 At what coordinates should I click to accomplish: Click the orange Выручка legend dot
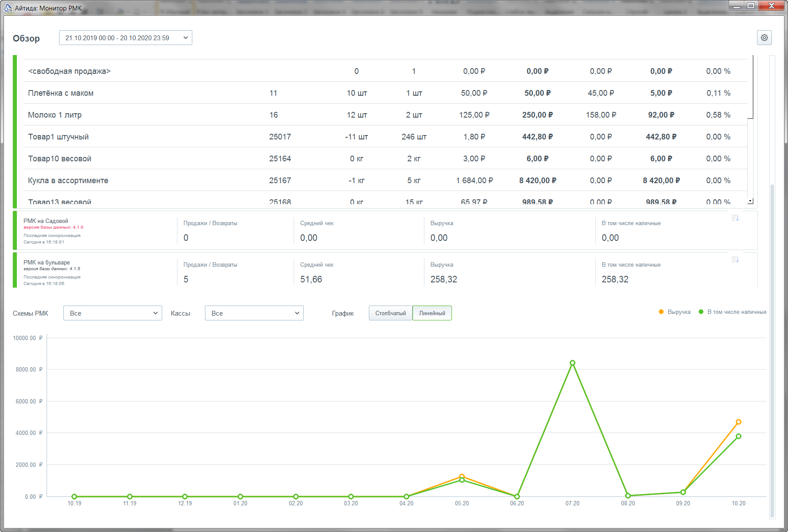[661, 312]
